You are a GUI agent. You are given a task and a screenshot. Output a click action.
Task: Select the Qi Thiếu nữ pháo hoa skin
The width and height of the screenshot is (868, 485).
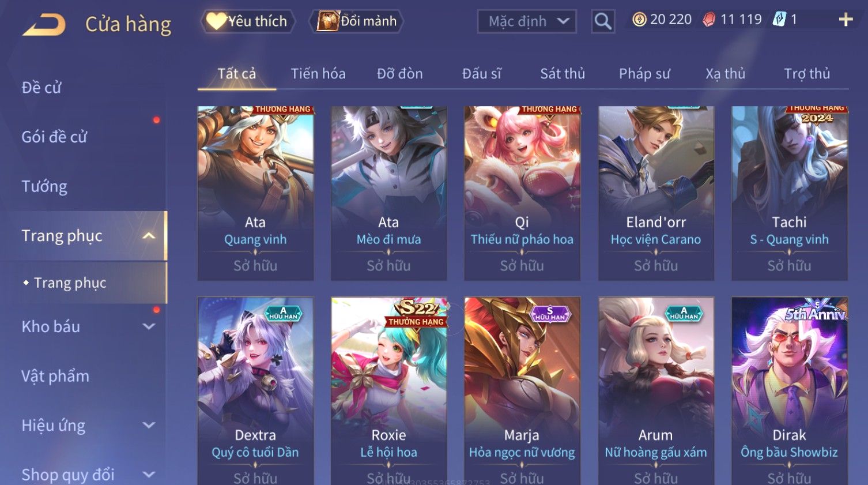click(x=522, y=193)
